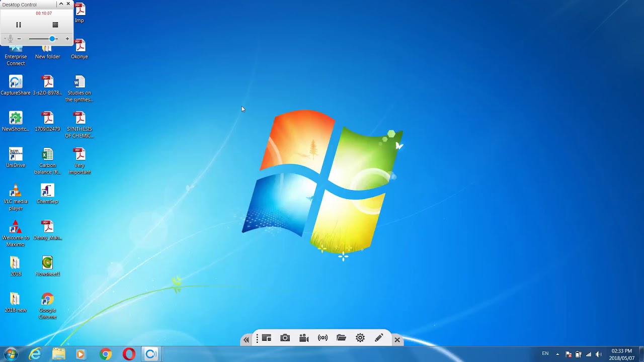The image size is (644, 362).
Task: Select the screen region capture mode icon
Action: pos(267,338)
